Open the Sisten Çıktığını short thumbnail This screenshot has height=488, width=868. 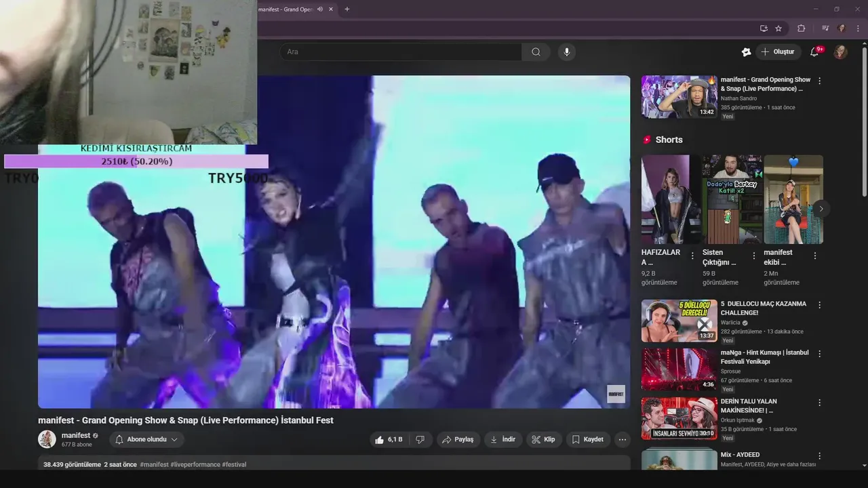[732, 199]
